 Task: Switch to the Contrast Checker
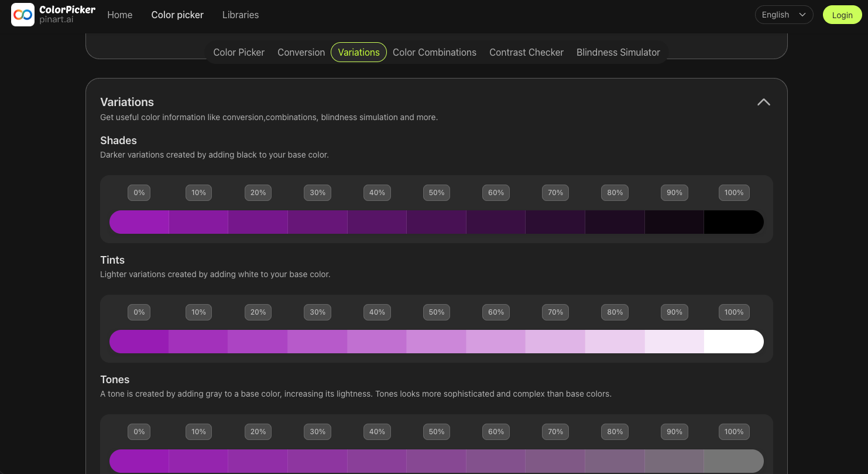pyautogui.click(x=526, y=52)
